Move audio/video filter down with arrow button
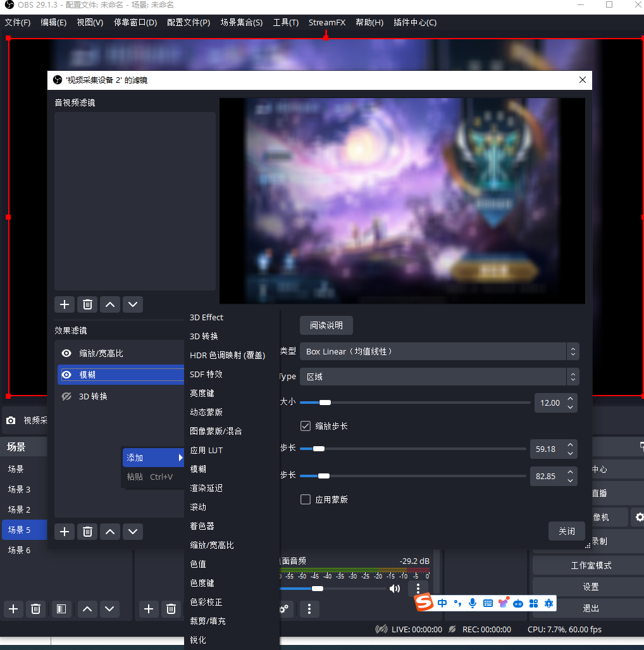 tap(132, 304)
